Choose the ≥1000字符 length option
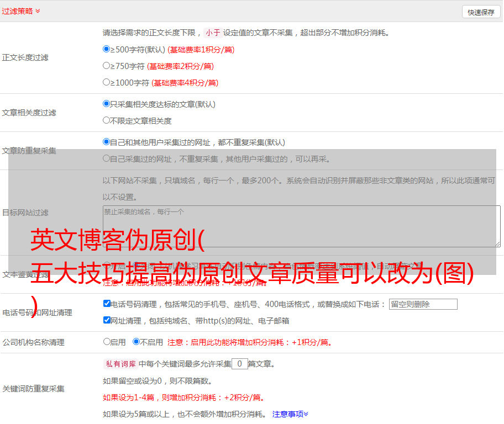Image resolution: width=504 pixels, height=424 pixels. click(x=107, y=82)
